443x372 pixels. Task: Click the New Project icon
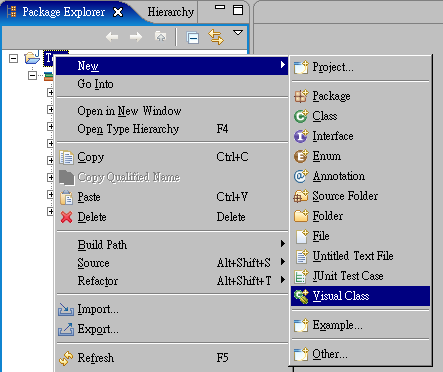pos(301,68)
